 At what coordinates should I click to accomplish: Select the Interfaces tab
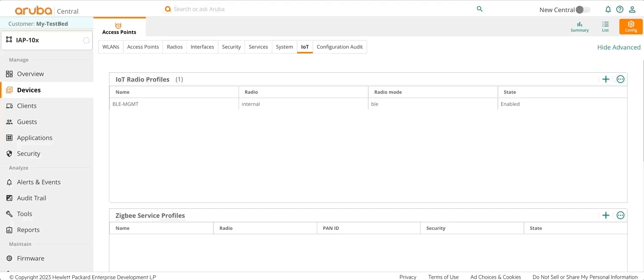click(x=202, y=47)
